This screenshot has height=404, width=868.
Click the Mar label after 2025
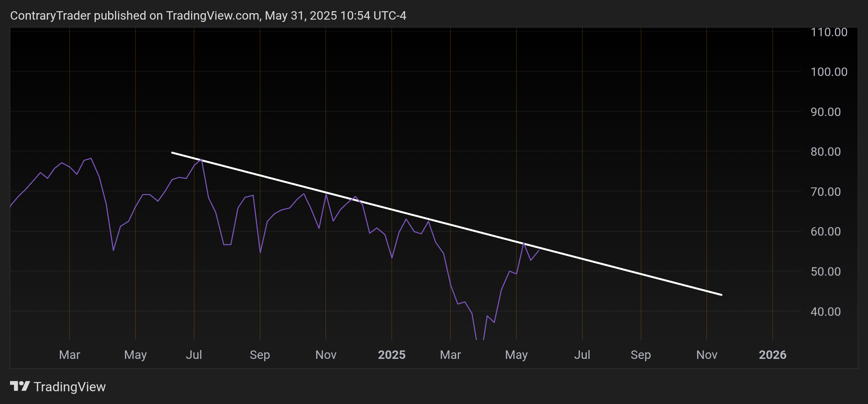click(x=450, y=355)
